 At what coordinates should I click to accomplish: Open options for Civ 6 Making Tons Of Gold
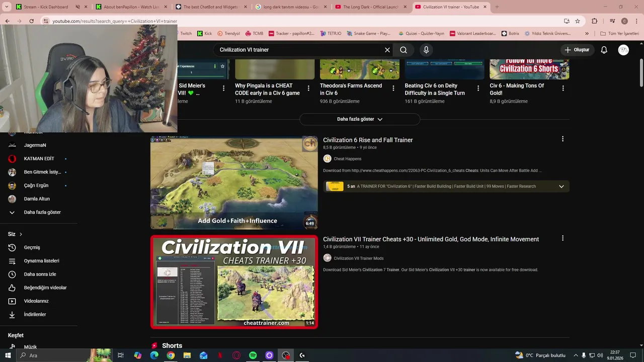pos(562,88)
